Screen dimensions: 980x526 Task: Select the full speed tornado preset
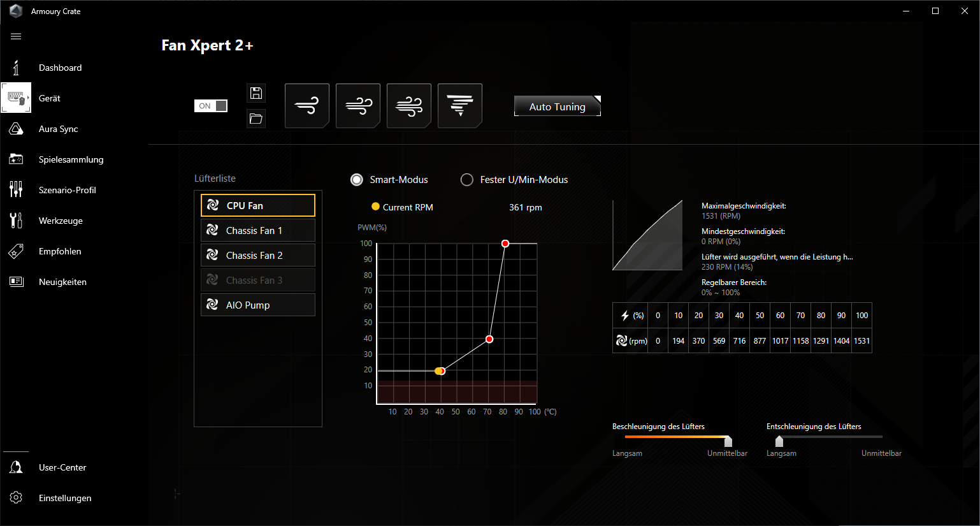click(460, 106)
